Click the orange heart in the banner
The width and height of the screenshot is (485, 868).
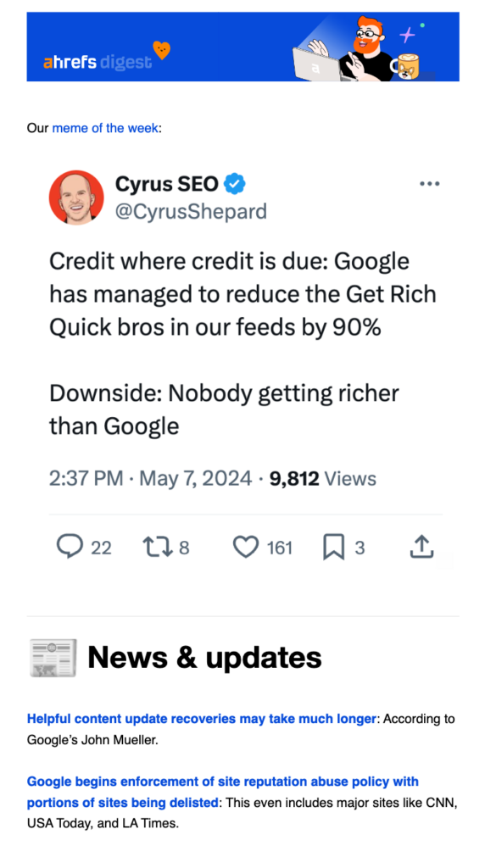[162, 50]
